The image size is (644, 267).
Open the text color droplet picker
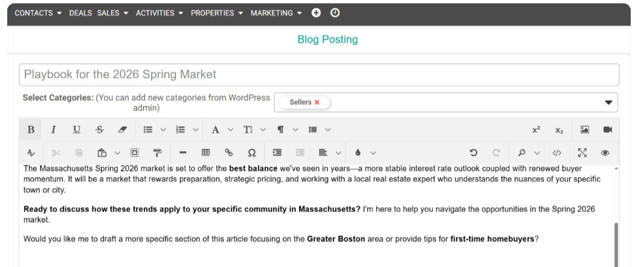358,153
